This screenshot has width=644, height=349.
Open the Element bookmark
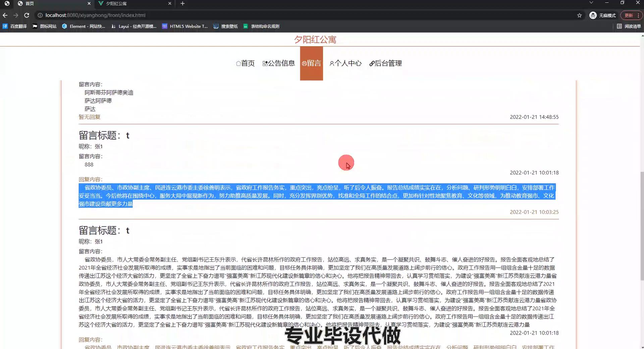[x=84, y=26]
